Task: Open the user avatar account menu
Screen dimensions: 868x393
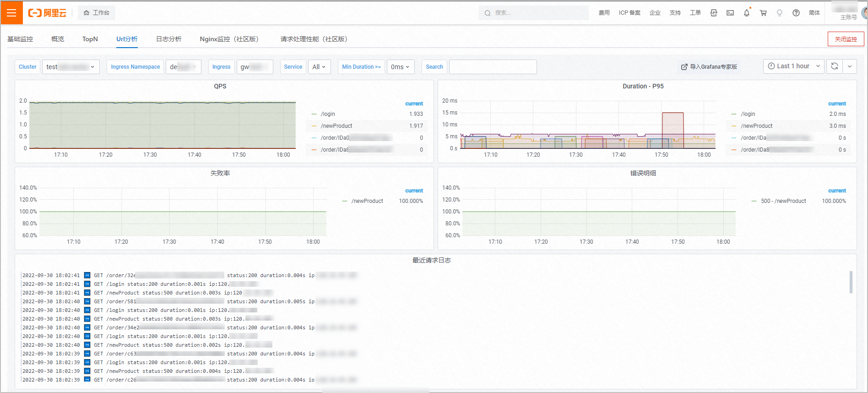Action: click(x=864, y=13)
